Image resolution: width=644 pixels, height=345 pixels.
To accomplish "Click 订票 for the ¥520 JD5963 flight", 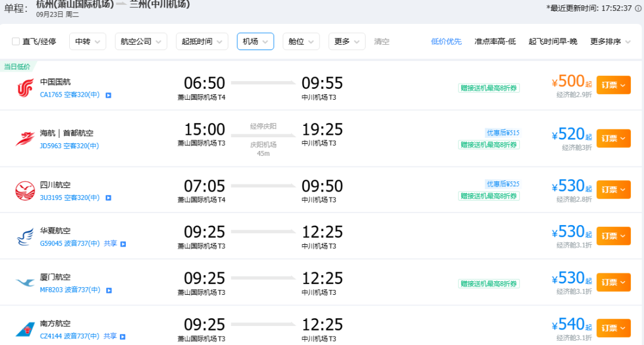I will [614, 138].
